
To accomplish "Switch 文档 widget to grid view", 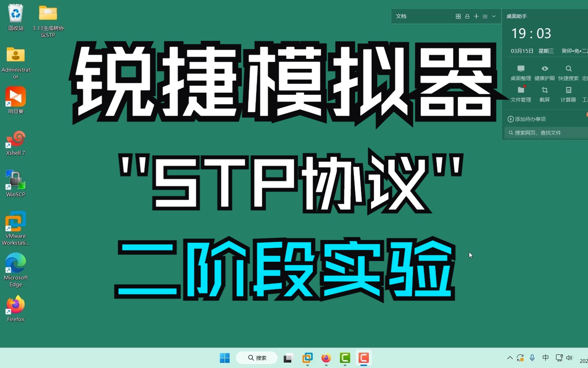I will pyautogui.click(x=458, y=16).
